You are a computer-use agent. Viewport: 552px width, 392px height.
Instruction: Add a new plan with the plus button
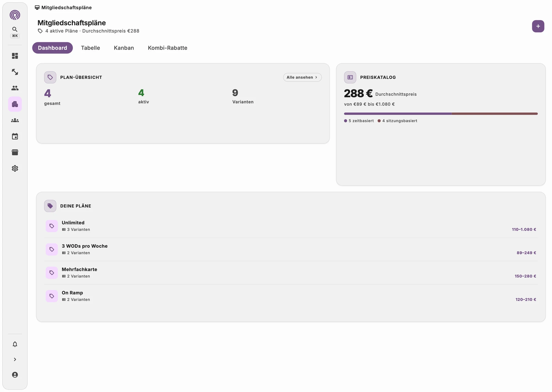click(x=538, y=26)
